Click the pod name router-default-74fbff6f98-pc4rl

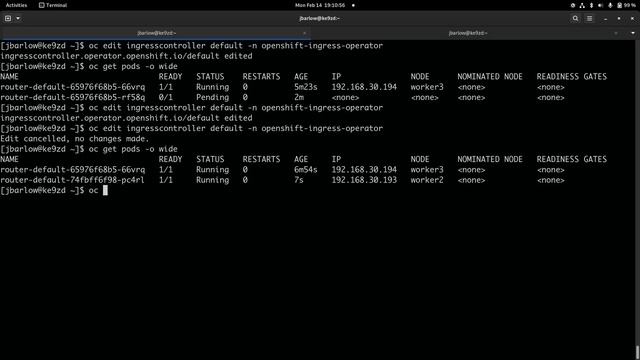[72, 180]
